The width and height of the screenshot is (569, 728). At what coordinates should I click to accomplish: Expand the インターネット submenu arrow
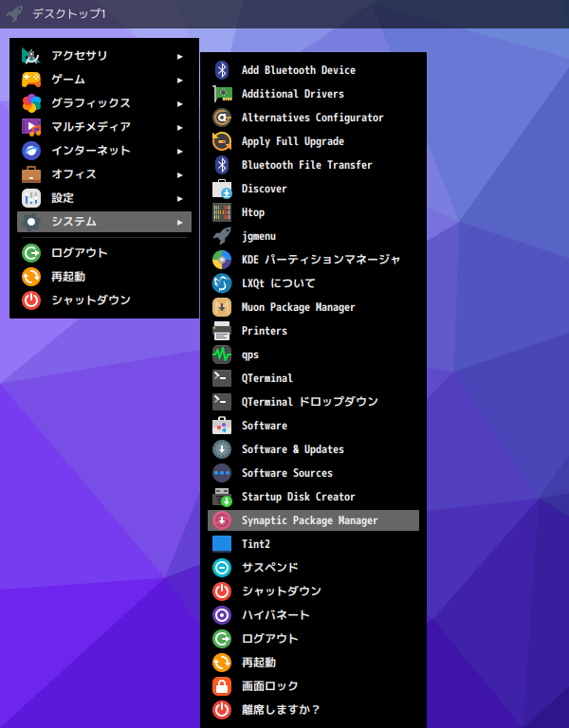[x=180, y=151]
